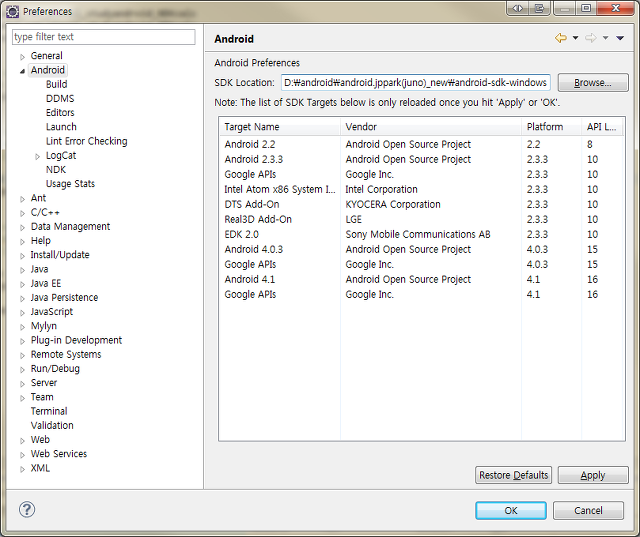Image resolution: width=640 pixels, height=537 pixels.
Task: Sort by API Level column header
Action: 602,127
